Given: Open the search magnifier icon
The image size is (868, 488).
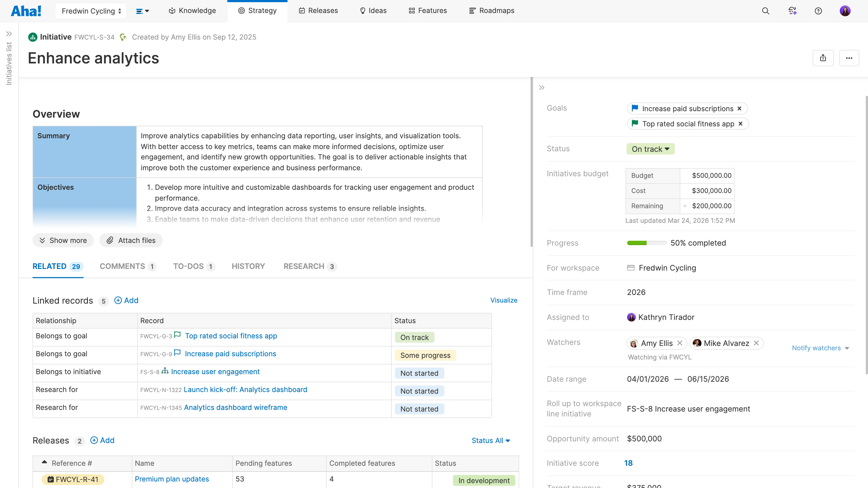Looking at the screenshot, I should pyautogui.click(x=765, y=11).
